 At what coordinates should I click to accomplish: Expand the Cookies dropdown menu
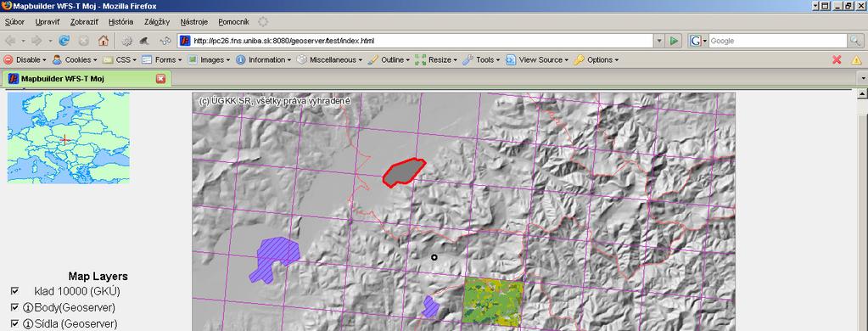(x=75, y=59)
